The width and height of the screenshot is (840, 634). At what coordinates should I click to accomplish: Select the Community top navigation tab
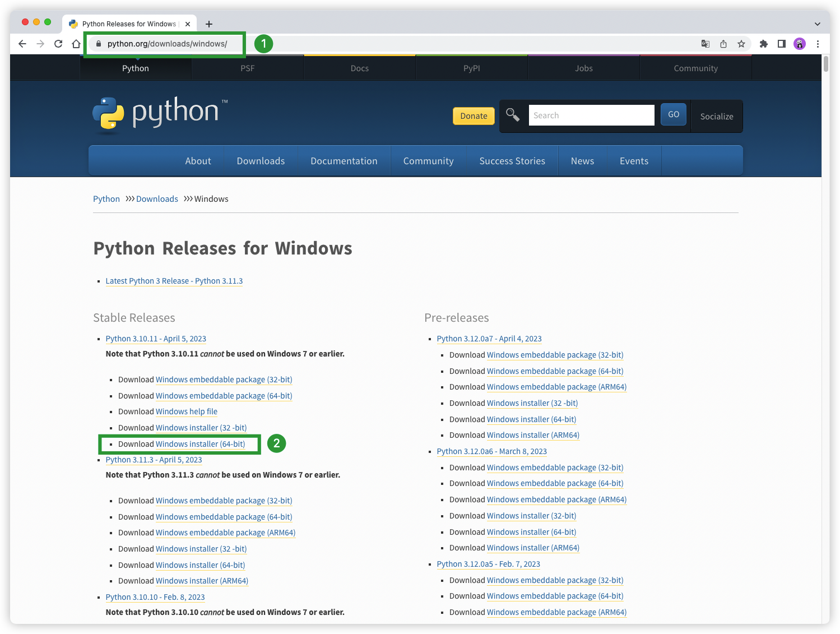tap(696, 68)
